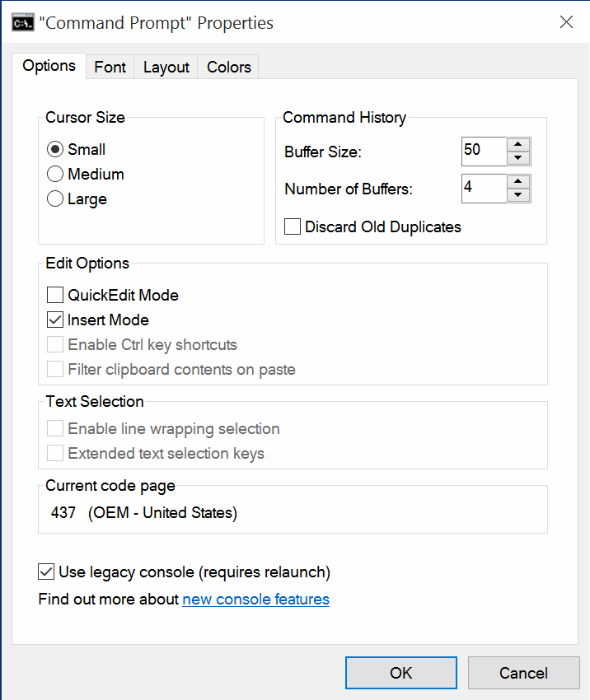Increase Buffer Size with up arrow
Viewport: 590px width, 700px height.
point(517,145)
